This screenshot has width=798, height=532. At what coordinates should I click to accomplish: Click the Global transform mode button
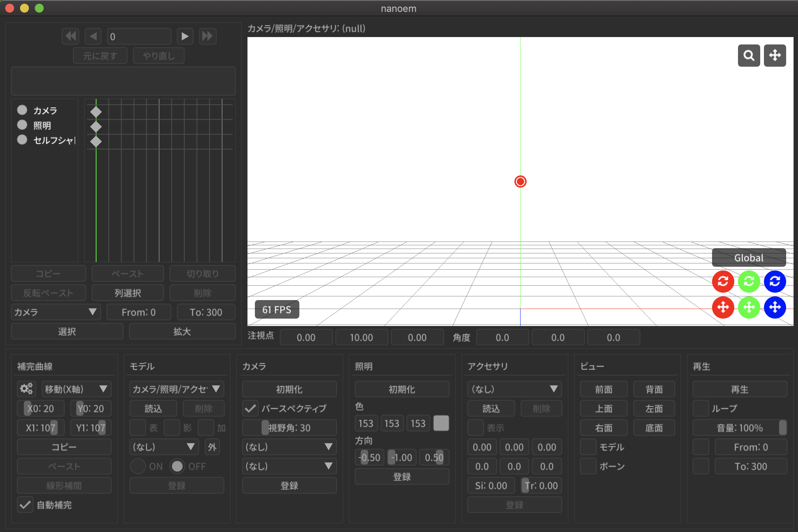(x=749, y=257)
